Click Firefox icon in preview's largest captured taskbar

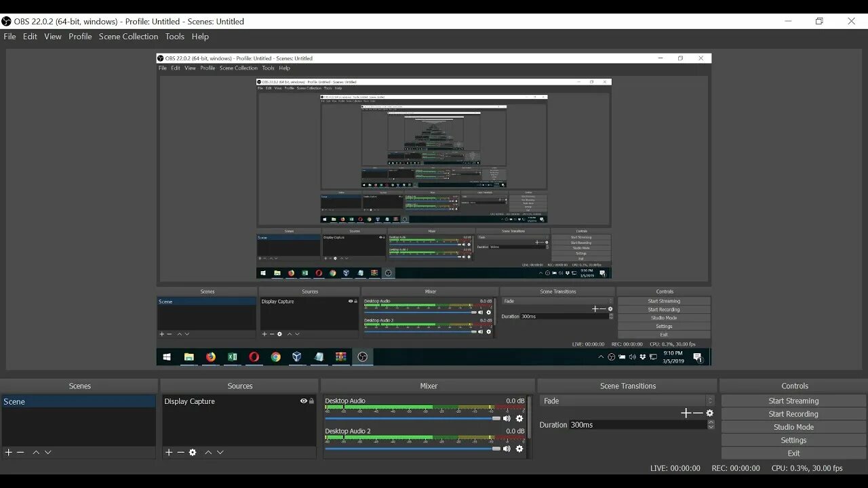click(x=211, y=357)
